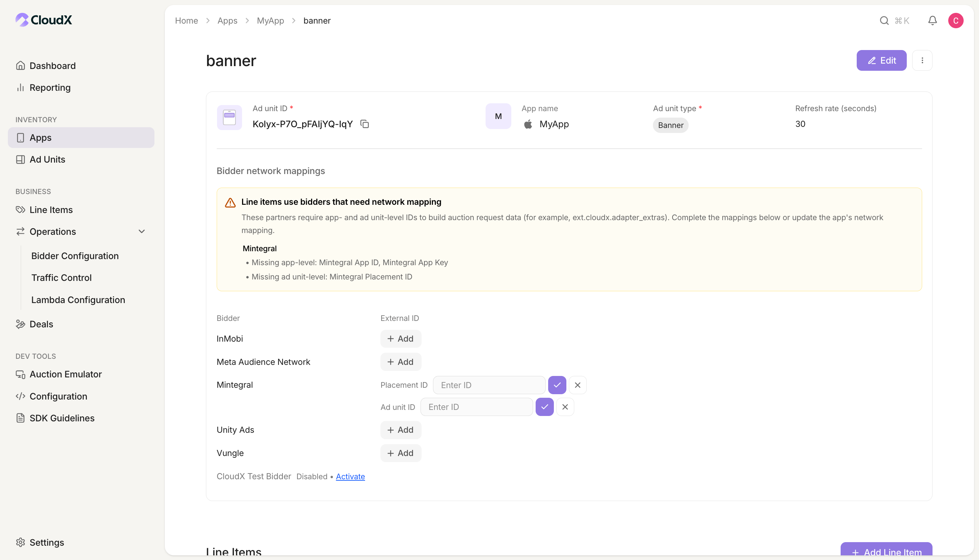
Task: Copy the Ad unit ID
Action: click(x=364, y=124)
